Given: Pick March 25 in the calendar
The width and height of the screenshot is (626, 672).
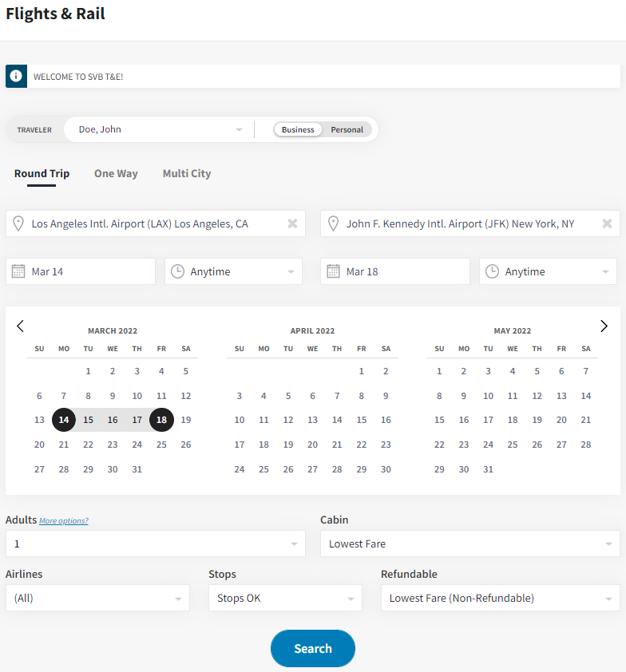Looking at the screenshot, I should (161, 445).
